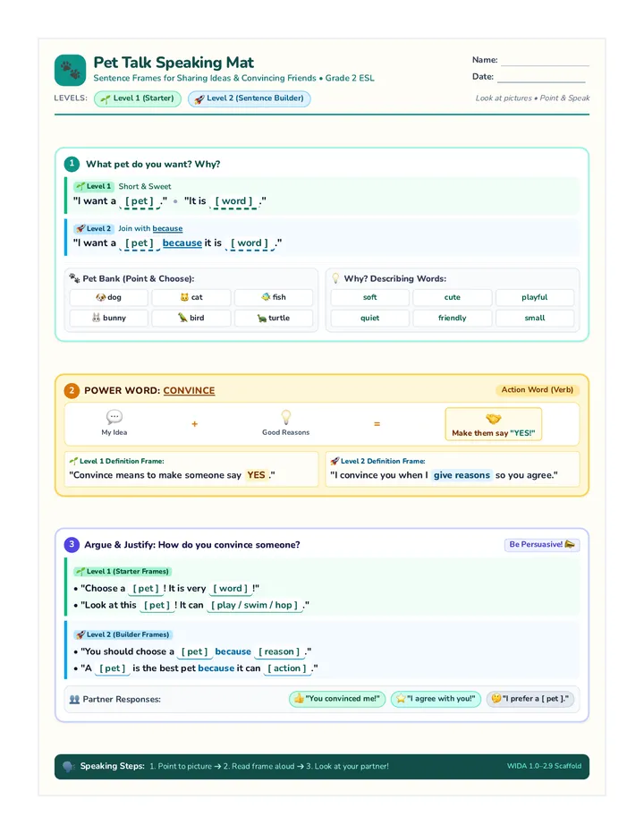Click the orange equals sign

(377, 424)
